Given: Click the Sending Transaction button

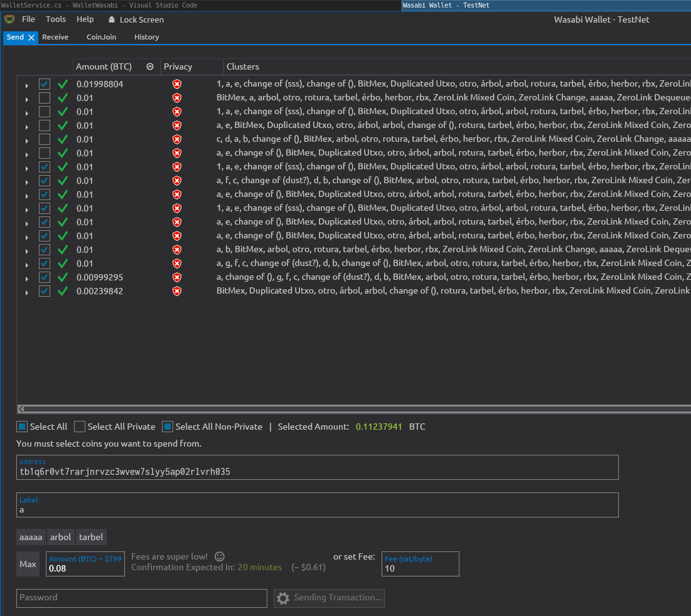Looking at the screenshot, I should 329,598.
